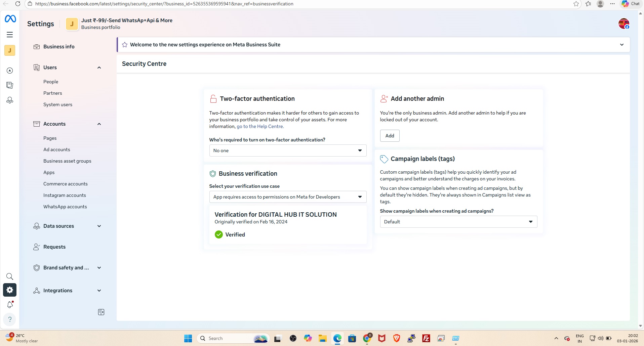Image resolution: width=644 pixels, height=346 pixels.
Task: Expand the Data sources section
Action: pyautogui.click(x=99, y=226)
